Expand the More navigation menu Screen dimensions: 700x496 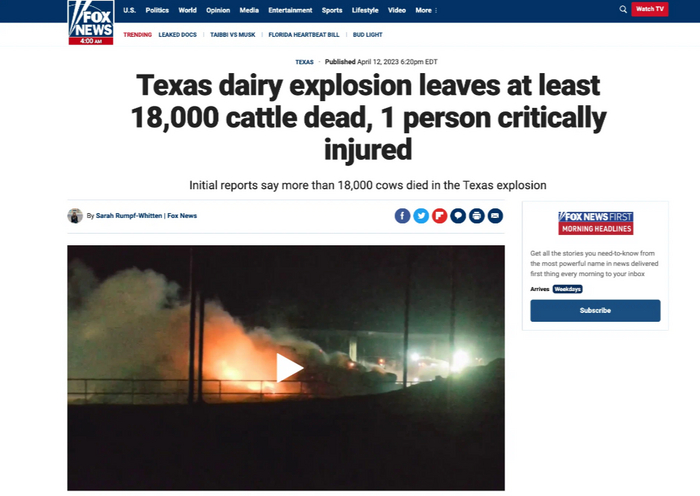point(426,10)
